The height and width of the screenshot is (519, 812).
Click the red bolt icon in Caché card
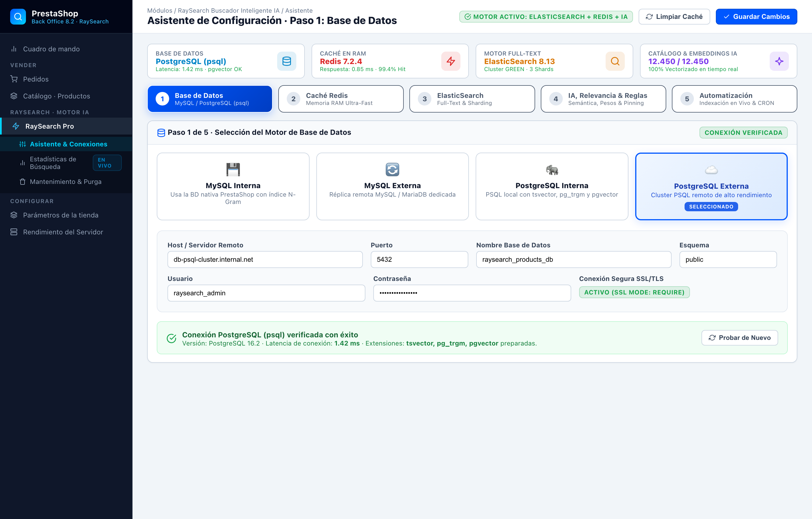tap(451, 61)
